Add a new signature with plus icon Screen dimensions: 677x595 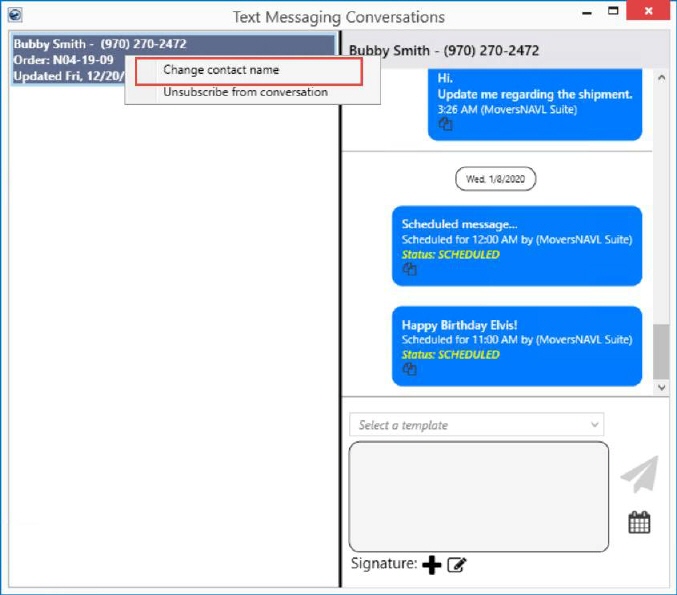(431, 566)
